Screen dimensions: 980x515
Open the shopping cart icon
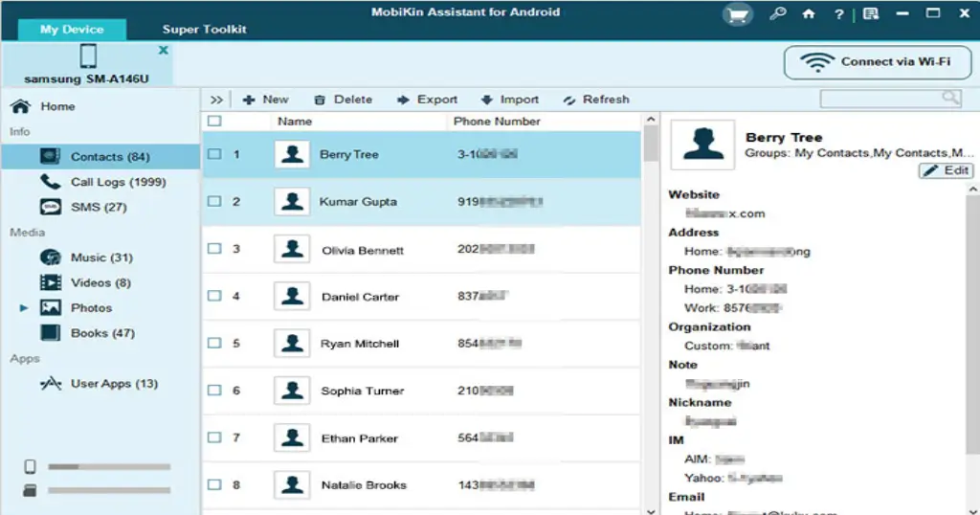[738, 14]
